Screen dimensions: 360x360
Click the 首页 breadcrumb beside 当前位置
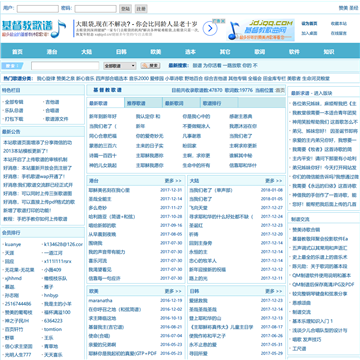[280, 90]
